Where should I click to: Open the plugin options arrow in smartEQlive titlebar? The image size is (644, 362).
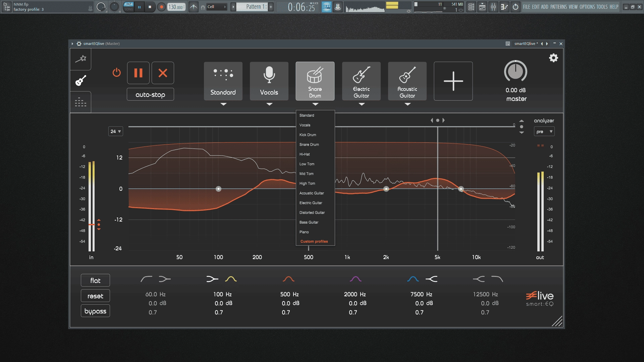(x=72, y=44)
